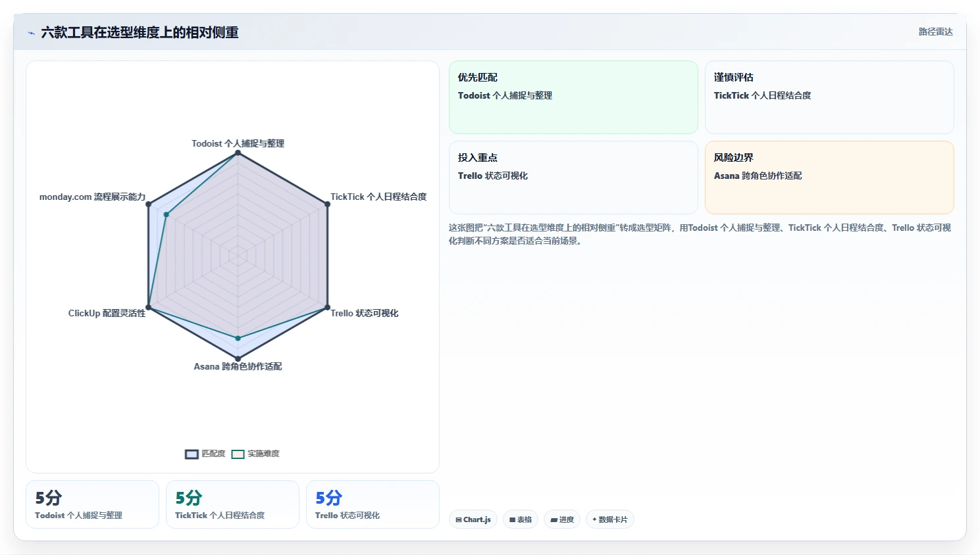Click the dark data point at the Asana vertex
This screenshot has width=980, height=555.
point(238,359)
